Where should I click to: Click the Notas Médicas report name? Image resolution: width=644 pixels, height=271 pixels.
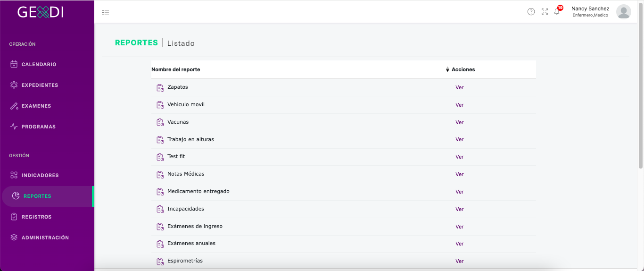186,174
